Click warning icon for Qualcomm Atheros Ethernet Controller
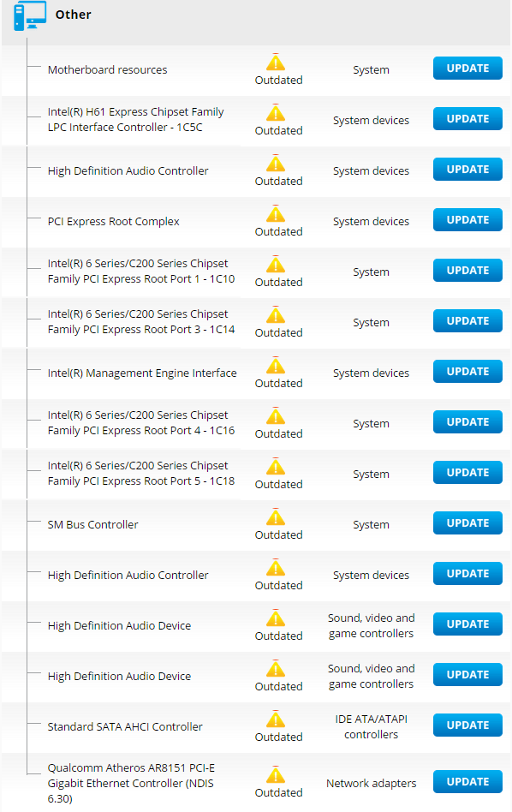 [276, 774]
